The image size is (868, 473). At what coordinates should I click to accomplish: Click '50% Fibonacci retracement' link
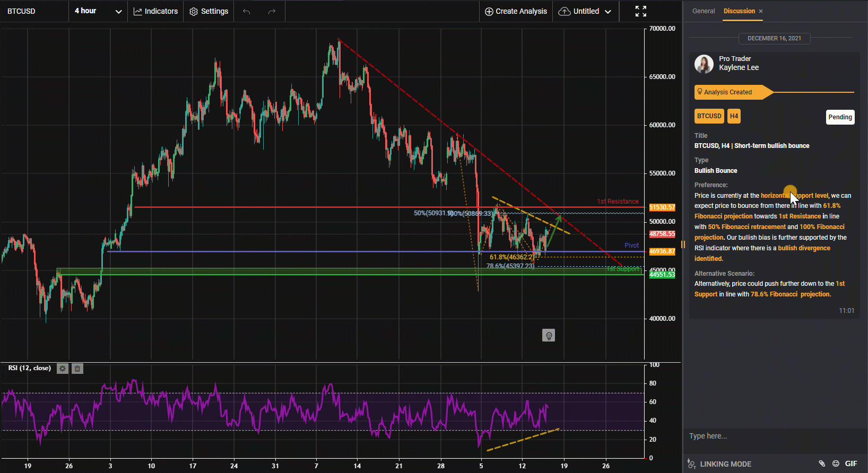(747, 227)
